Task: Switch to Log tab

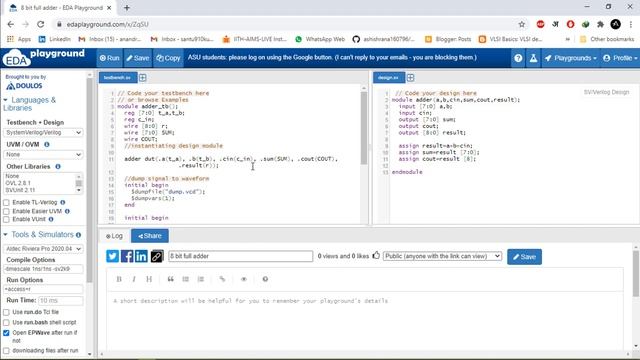Action: (x=114, y=236)
